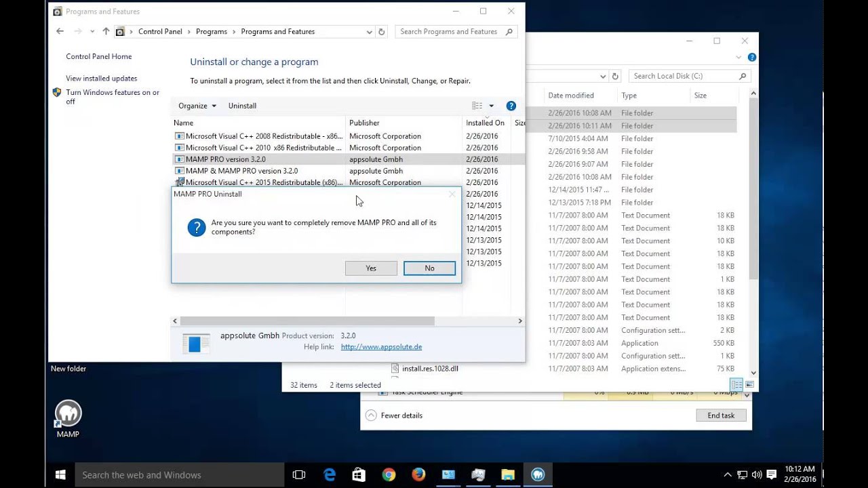Launch Microsoft Edge from the taskbar
The width and height of the screenshot is (868, 488).
[x=330, y=475]
